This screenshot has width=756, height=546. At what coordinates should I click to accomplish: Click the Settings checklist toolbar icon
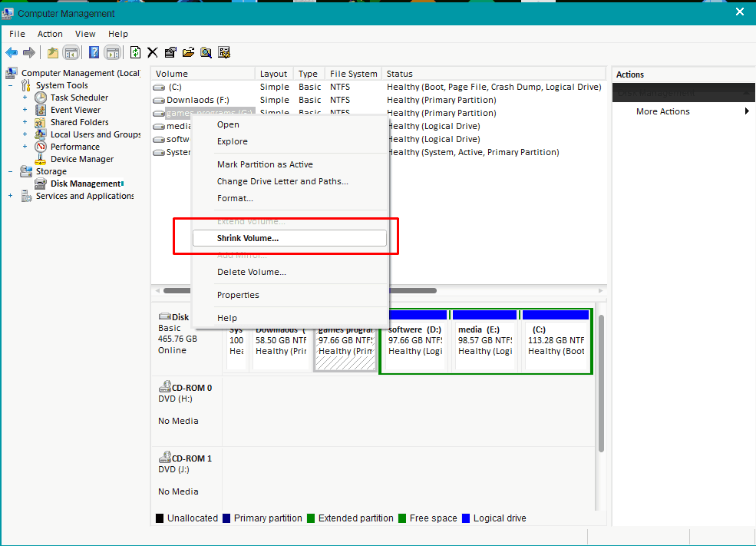(x=224, y=52)
